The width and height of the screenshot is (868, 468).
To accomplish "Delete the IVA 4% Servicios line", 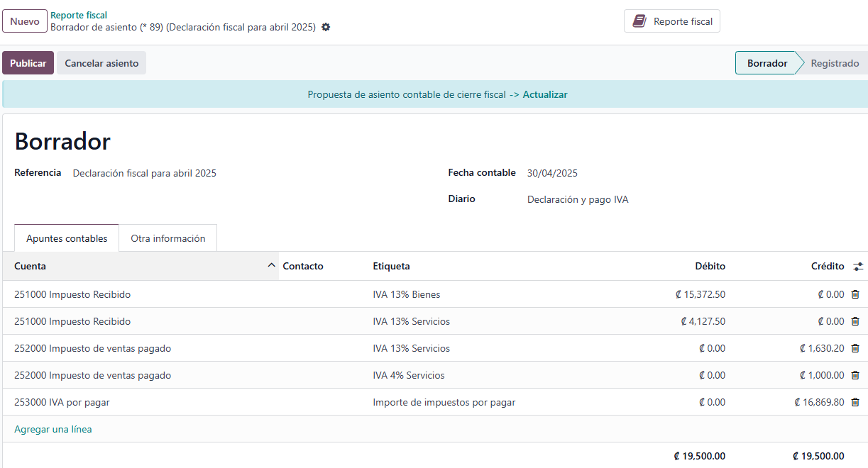I will [855, 375].
